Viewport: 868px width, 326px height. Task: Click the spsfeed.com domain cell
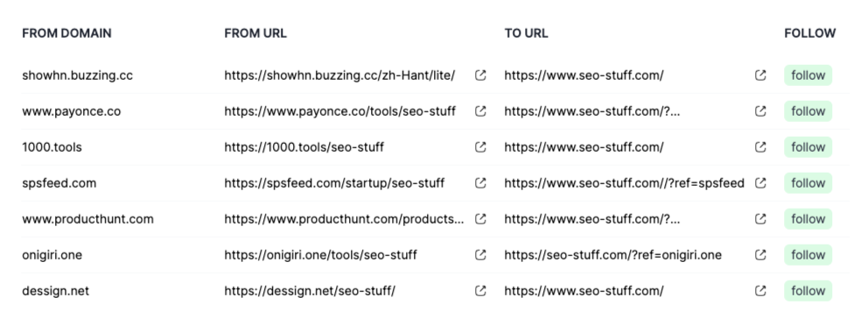[x=59, y=183]
